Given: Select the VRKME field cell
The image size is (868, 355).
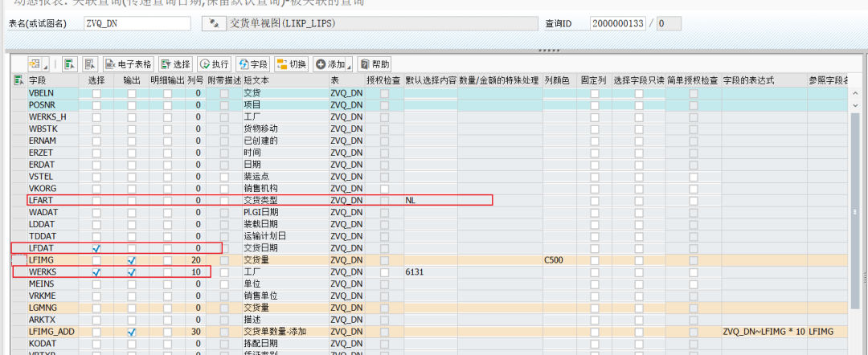Looking at the screenshot, I should 52,296.
